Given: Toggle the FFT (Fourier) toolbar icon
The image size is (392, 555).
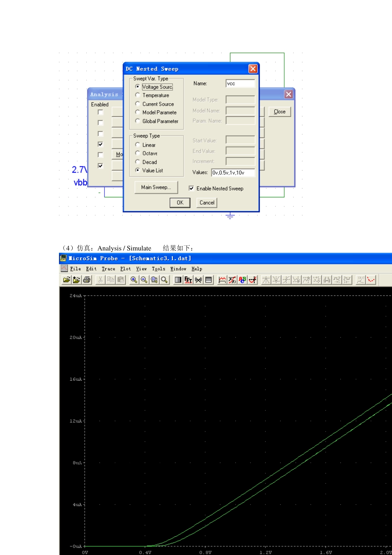Looking at the screenshot, I should [189, 280].
